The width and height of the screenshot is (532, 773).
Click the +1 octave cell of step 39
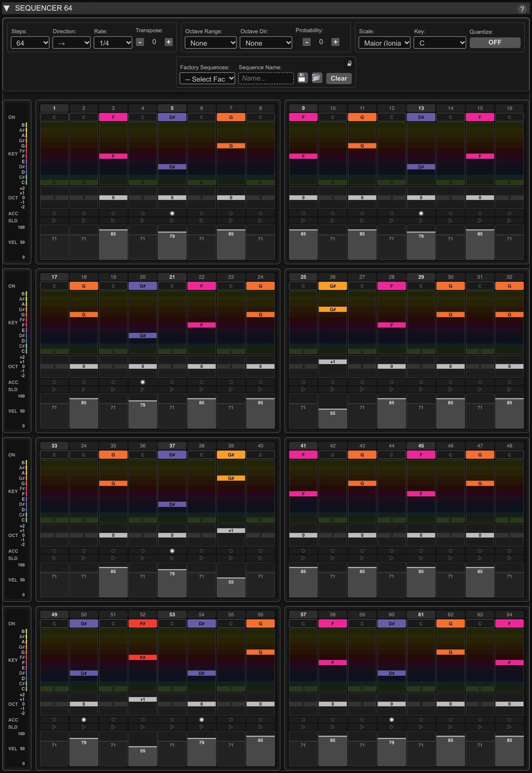tap(231, 530)
